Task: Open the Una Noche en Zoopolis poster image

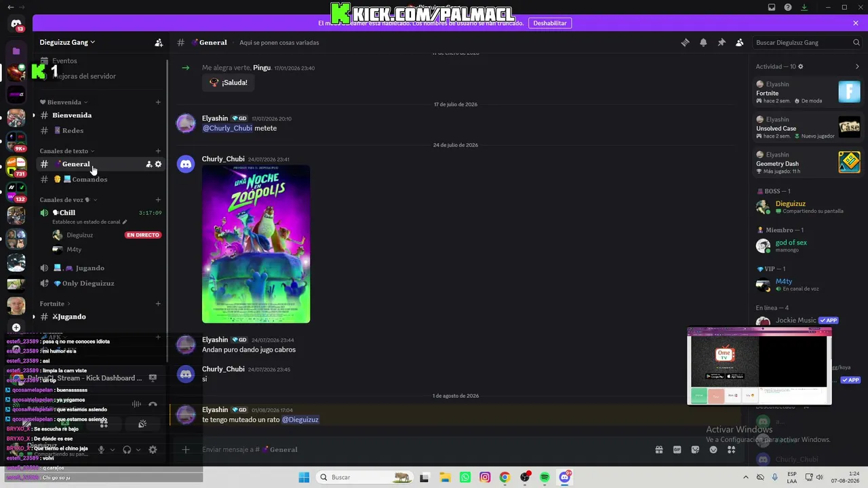Action: [256, 244]
